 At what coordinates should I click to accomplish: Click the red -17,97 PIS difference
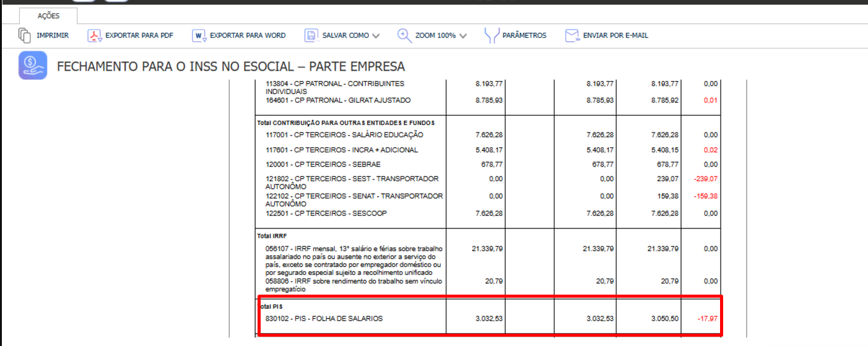(708, 319)
